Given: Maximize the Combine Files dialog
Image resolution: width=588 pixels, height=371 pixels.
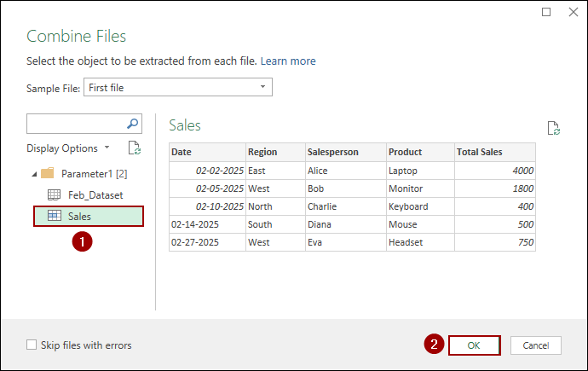Looking at the screenshot, I should tap(546, 12).
